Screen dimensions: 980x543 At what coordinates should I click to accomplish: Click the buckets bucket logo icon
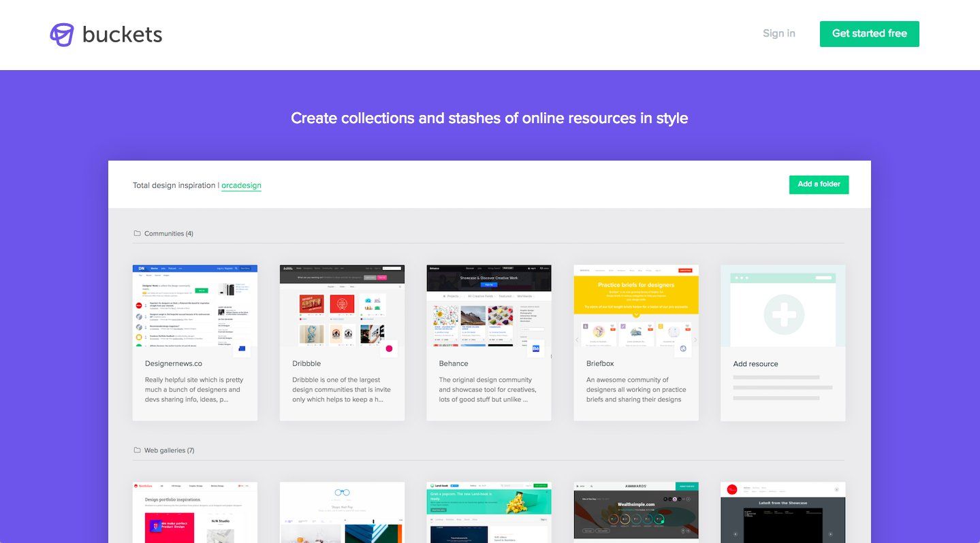61,34
